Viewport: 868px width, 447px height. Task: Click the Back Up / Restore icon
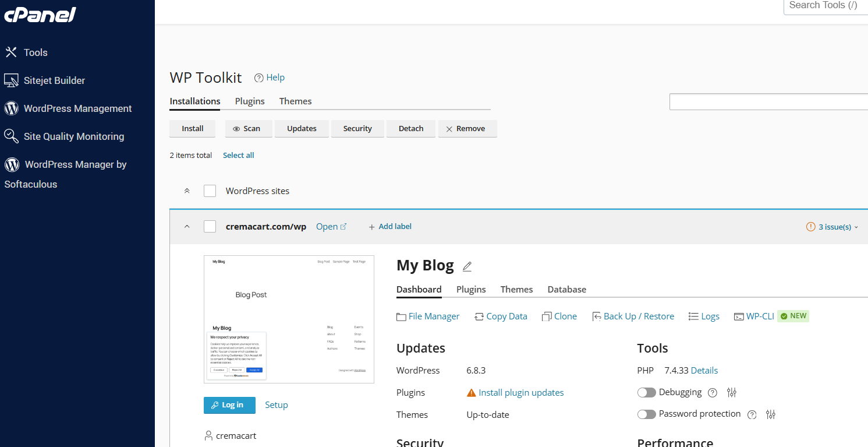[x=597, y=316]
